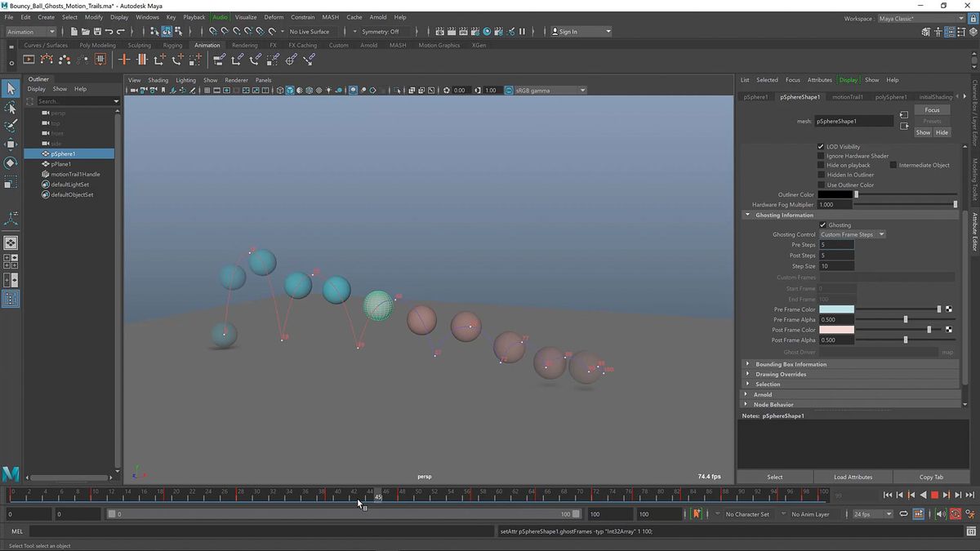
Task: Activate the Set Key icon on the shelf
Action: [123, 59]
